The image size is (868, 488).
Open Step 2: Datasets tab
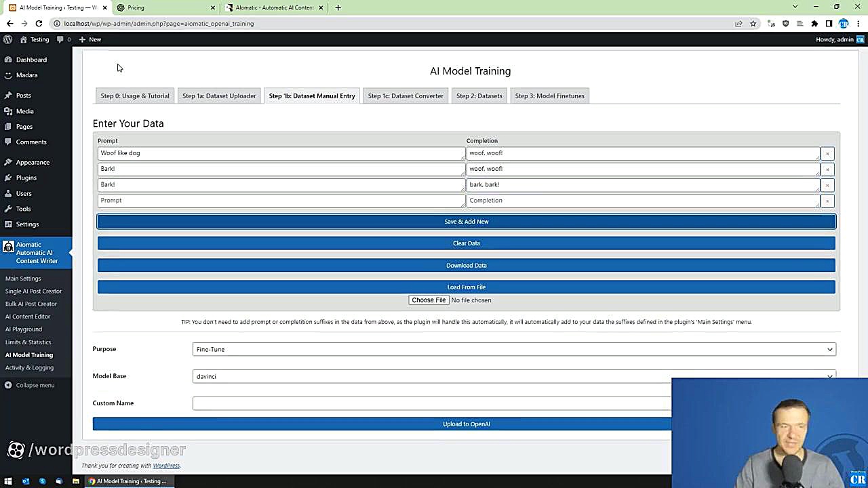coord(479,96)
